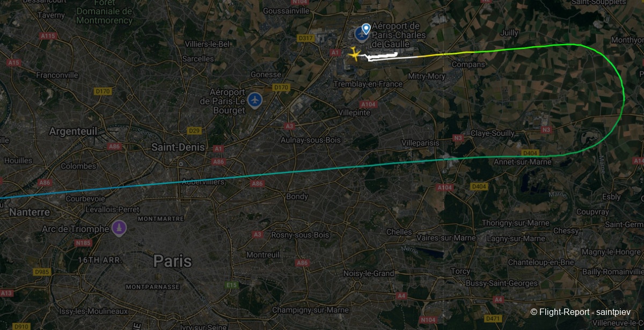
Task: Click the Chelles town label
Action: click(399, 232)
